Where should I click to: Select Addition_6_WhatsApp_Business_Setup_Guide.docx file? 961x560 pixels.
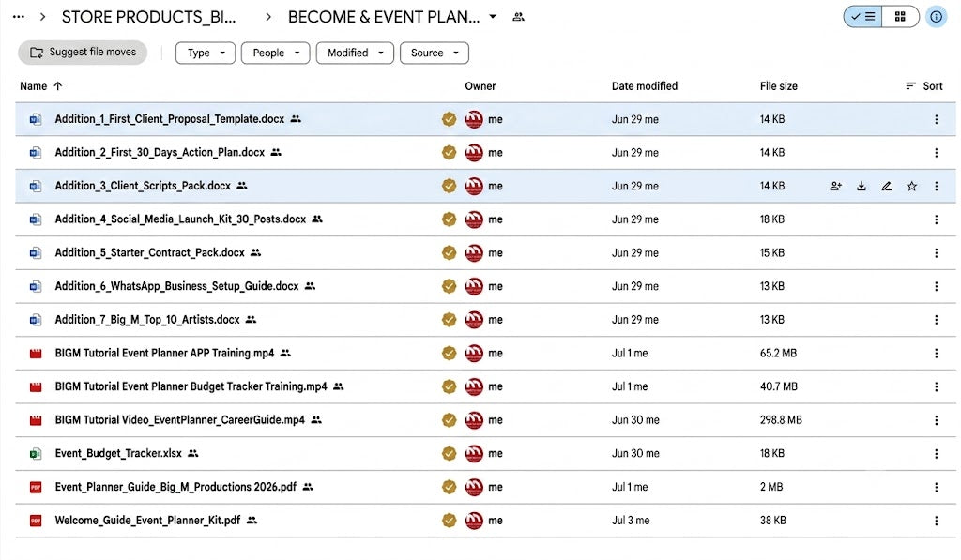[x=485, y=286]
